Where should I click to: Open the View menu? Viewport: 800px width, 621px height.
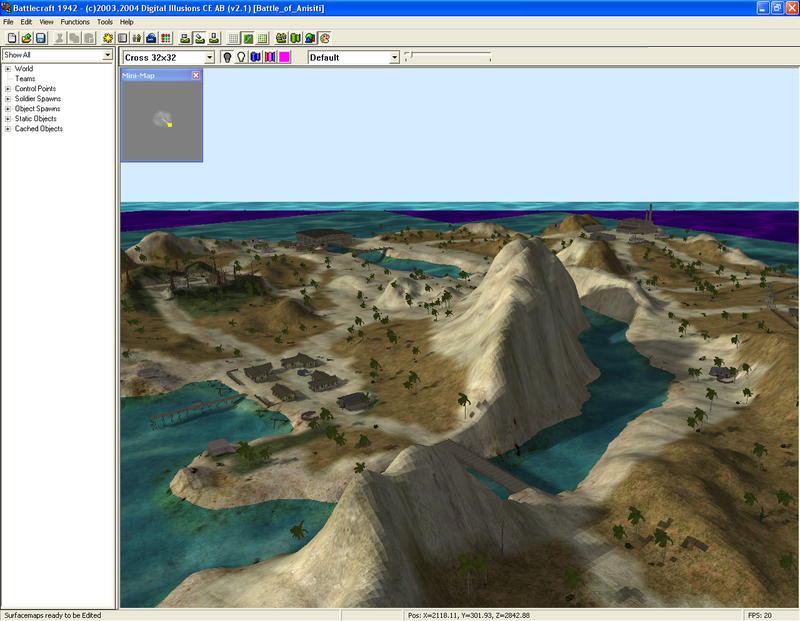click(x=46, y=22)
